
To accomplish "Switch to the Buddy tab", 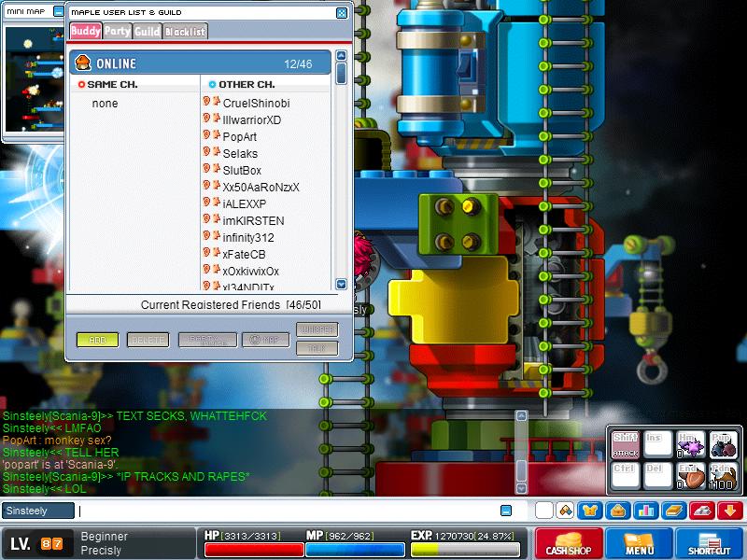I will [x=86, y=31].
